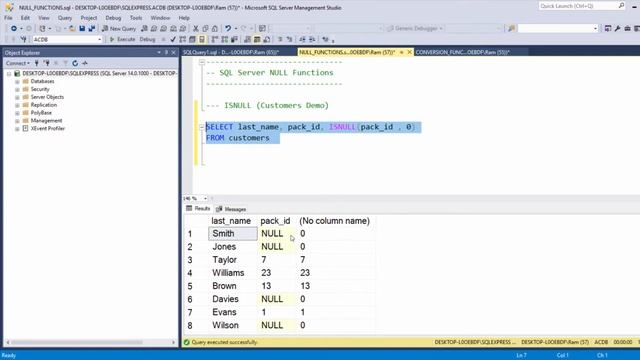The height and width of the screenshot is (360, 640).
Task: Expand the Databases folder
Action: (17, 82)
